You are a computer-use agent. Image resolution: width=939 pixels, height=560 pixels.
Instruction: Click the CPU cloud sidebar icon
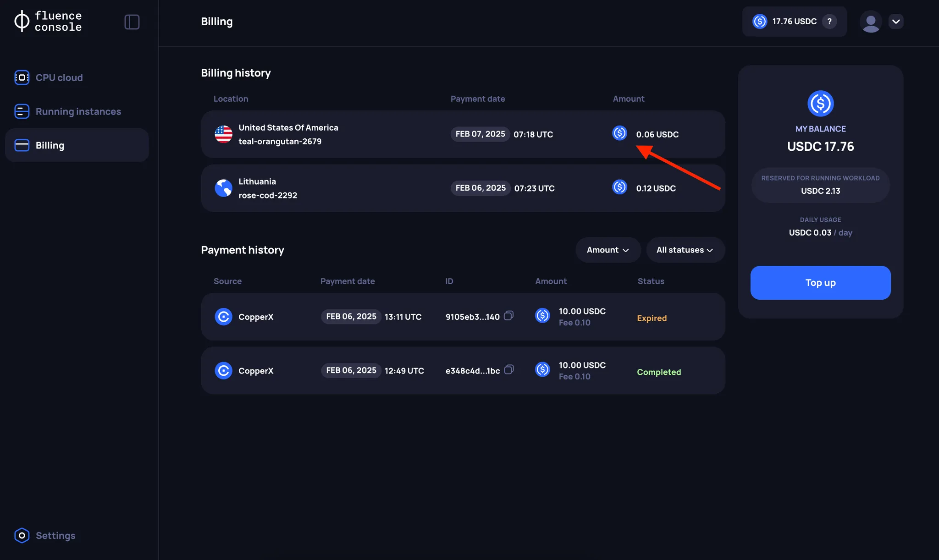click(22, 77)
